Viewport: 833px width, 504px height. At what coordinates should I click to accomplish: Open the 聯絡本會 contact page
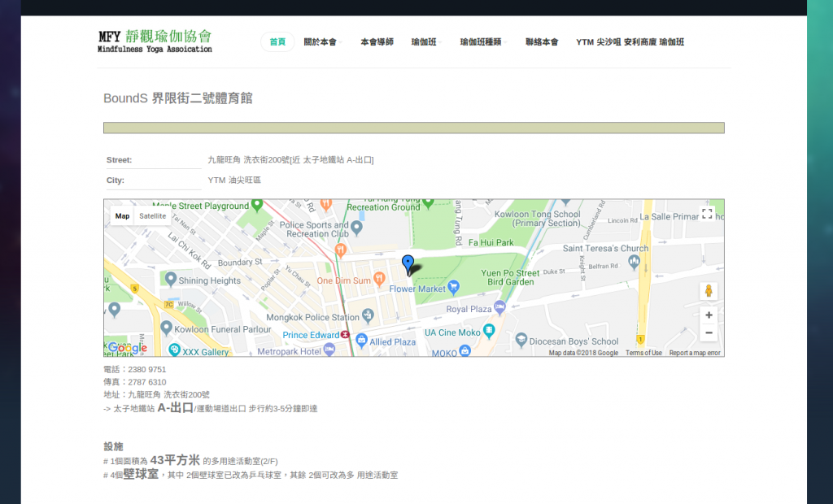(541, 42)
